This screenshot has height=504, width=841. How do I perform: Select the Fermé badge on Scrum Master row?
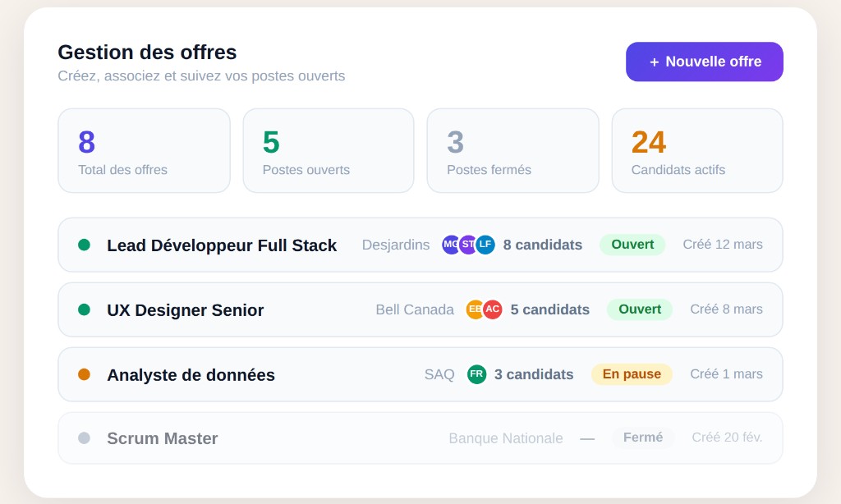[643, 438]
